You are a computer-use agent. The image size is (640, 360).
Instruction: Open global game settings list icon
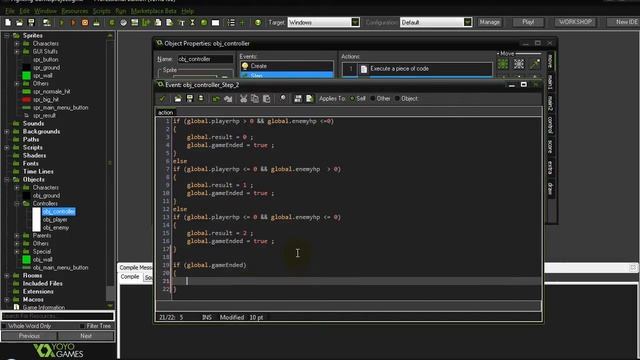pyautogui.click(x=231, y=22)
